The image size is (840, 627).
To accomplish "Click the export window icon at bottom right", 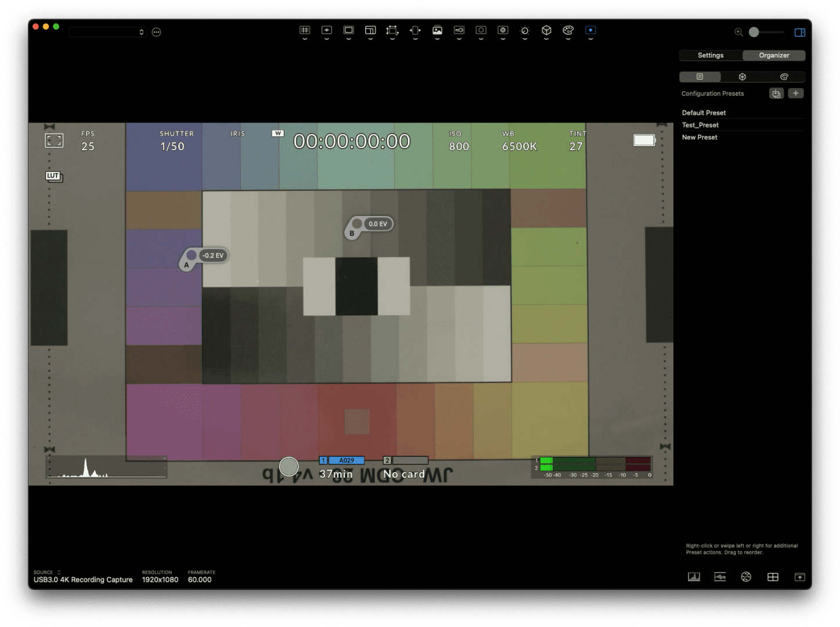I will click(799, 576).
